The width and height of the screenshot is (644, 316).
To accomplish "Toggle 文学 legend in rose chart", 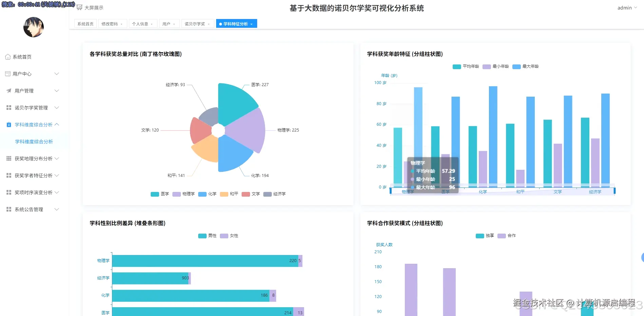I will tap(251, 194).
